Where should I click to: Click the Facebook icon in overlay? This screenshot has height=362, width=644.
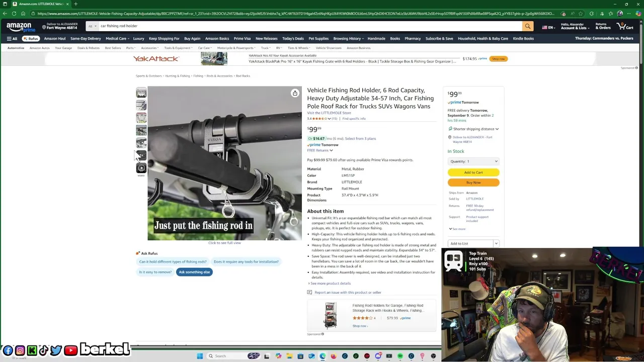(x=8, y=350)
